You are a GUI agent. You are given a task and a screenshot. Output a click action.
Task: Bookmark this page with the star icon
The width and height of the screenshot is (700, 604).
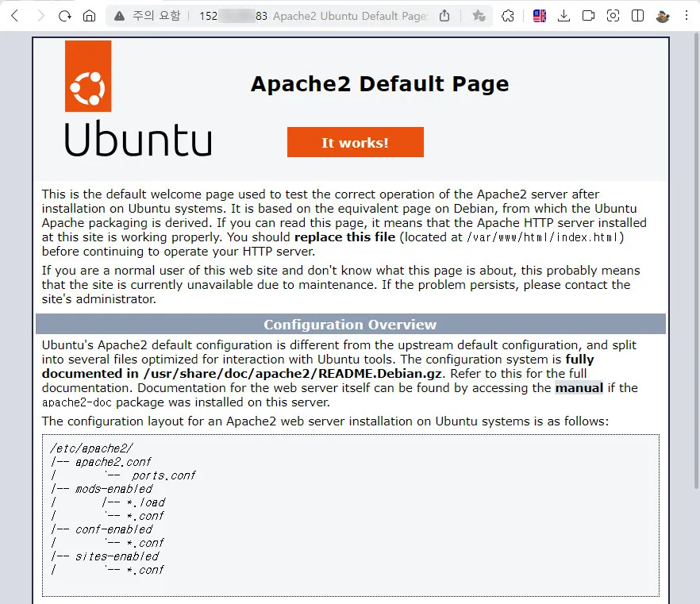(x=479, y=16)
